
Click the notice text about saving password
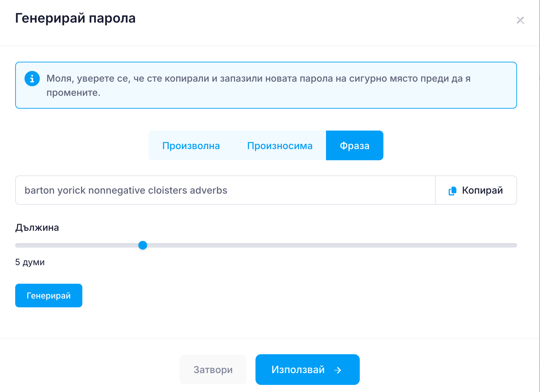259,85
